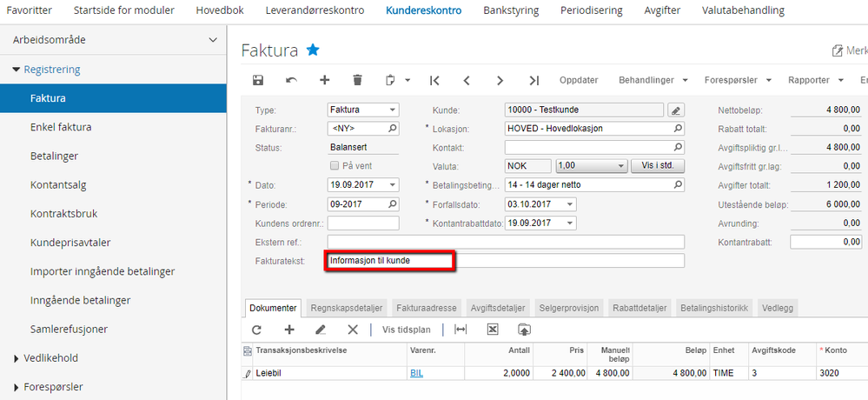
Task: Open the Valutabehandling module
Action: click(743, 10)
